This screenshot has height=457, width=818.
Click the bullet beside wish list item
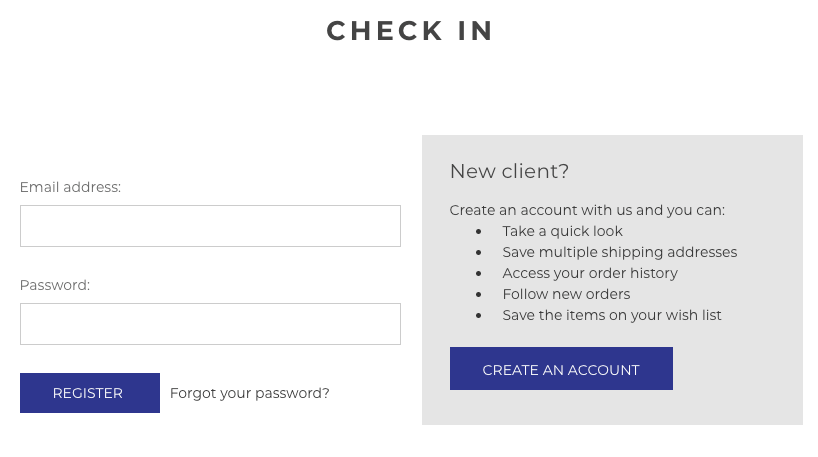point(479,316)
